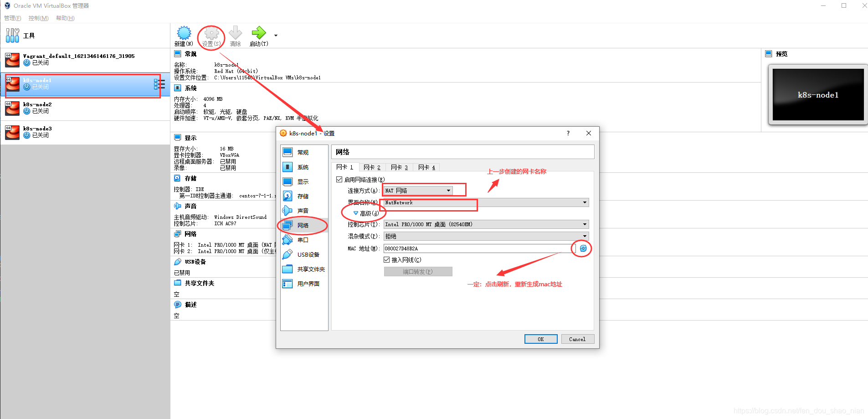
Task: Click the k8s-node1 preview thumbnail
Action: [x=818, y=95]
